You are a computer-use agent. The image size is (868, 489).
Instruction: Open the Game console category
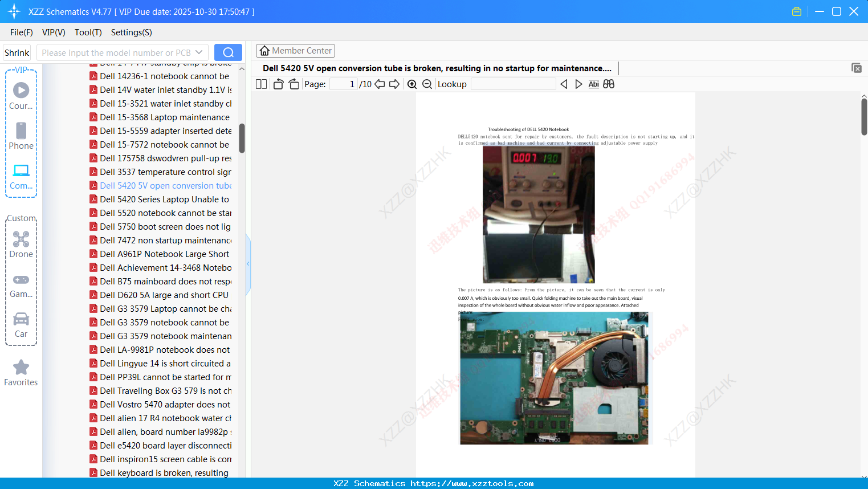(x=21, y=286)
